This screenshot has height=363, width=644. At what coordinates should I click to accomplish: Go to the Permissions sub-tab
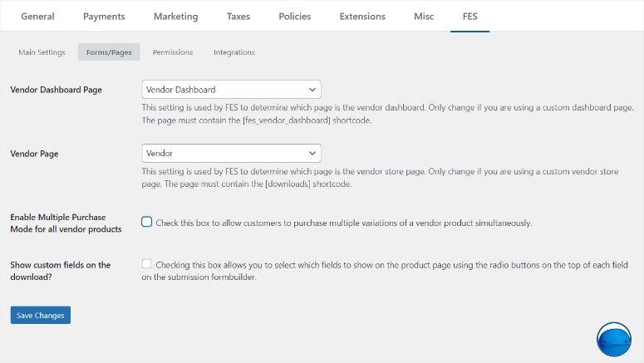[x=173, y=52]
